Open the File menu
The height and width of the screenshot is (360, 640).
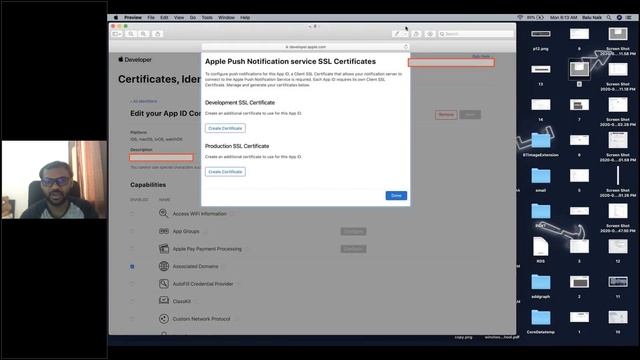click(x=151, y=18)
